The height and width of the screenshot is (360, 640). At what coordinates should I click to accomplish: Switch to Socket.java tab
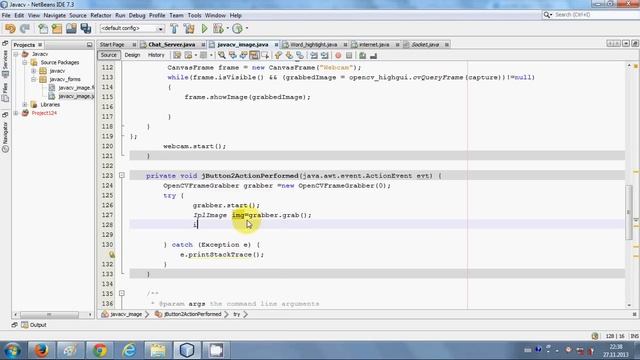pos(425,44)
